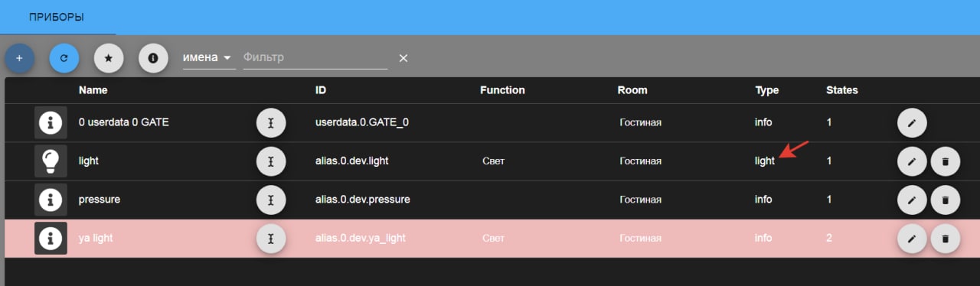Click the info icon of ya light row

point(51,239)
